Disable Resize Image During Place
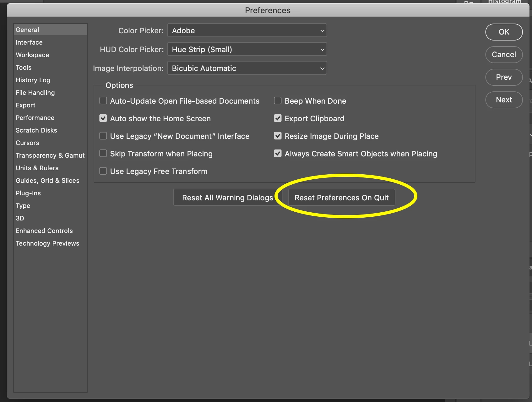 point(278,136)
